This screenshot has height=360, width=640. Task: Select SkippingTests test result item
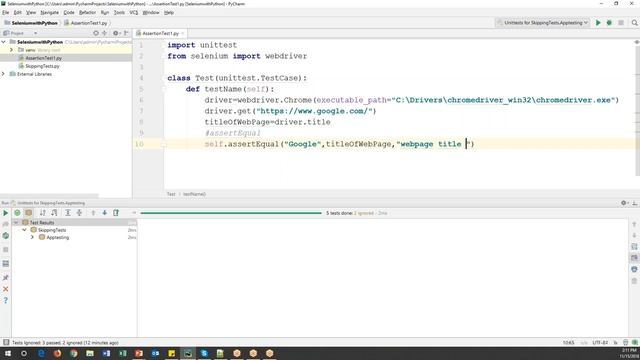(51, 230)
